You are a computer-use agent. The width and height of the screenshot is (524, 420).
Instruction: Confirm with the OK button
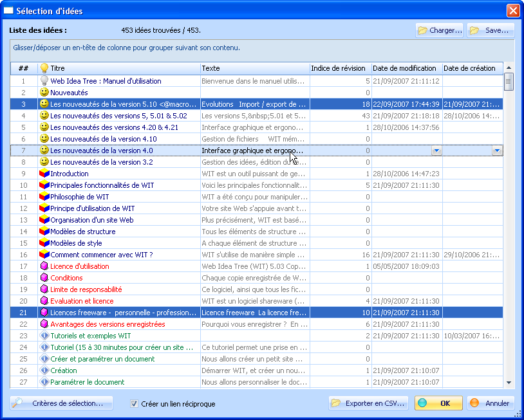(438, 403)
